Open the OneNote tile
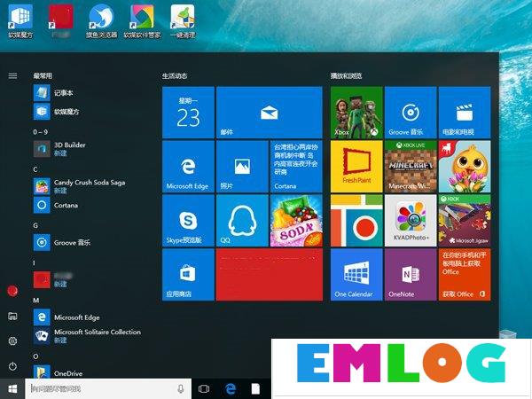The image size is (532, 399). [411, 275]
